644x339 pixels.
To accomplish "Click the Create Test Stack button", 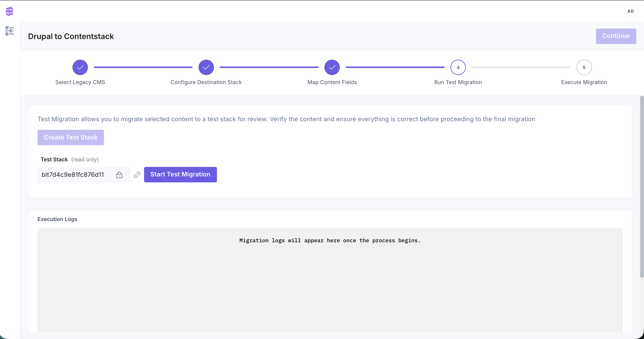I will 71,137.
